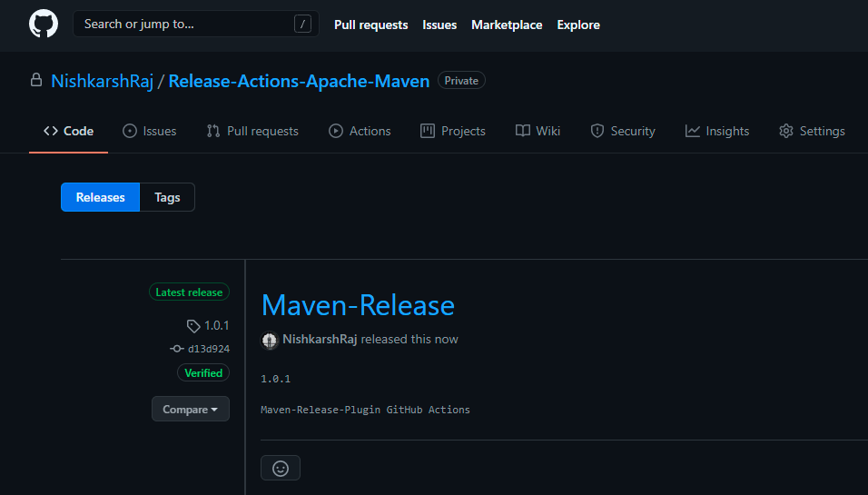The height and width of the screenshot is (495, 868).
Task: Click the Security tab shield icon
Action: (597, 131)
